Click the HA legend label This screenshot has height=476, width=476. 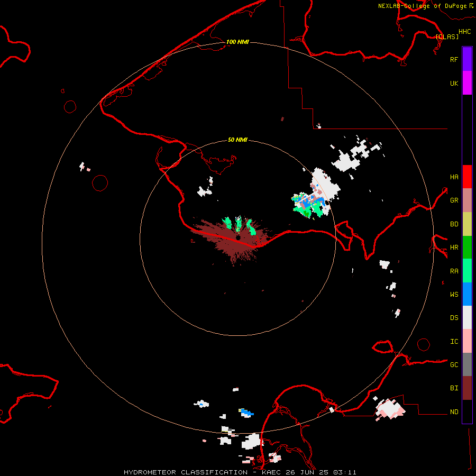pyautogui.click(x=454, y=177)
